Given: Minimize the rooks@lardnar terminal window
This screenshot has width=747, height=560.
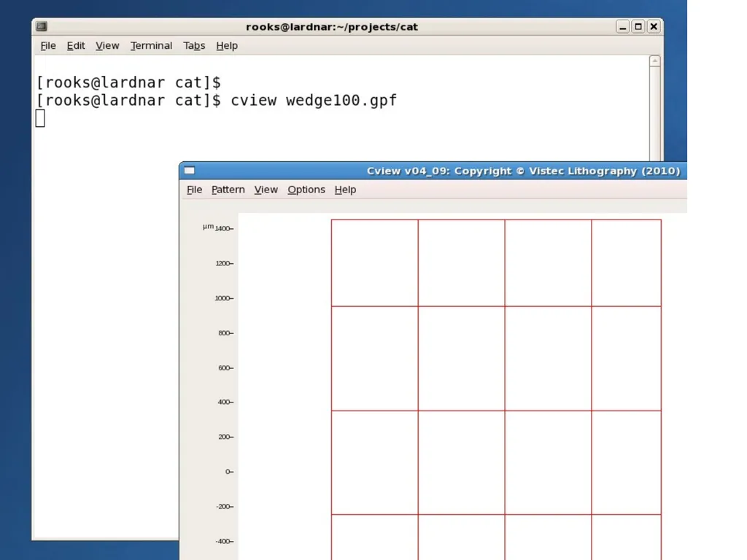Looking at the screenshot, I should coord(622,27).
